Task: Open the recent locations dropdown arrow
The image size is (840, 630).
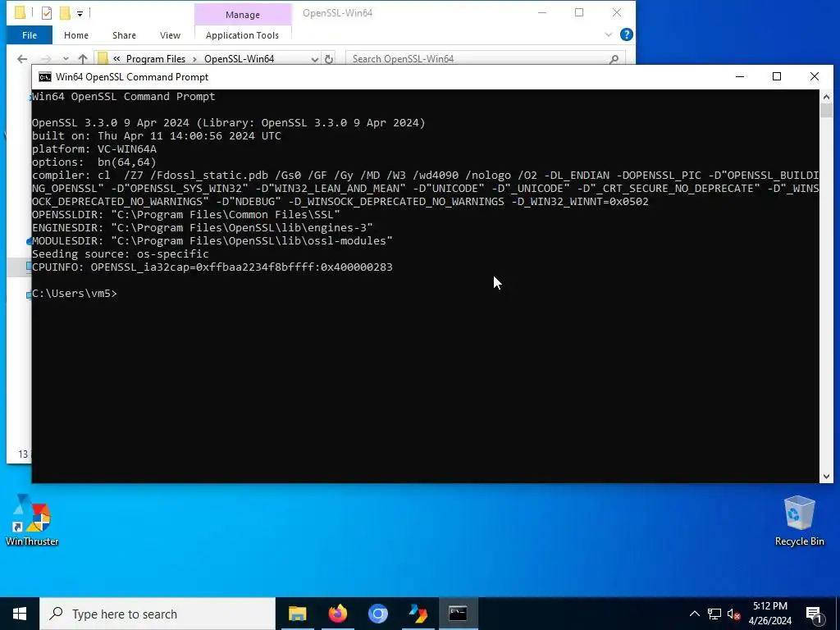Action: tap(66, 59)
